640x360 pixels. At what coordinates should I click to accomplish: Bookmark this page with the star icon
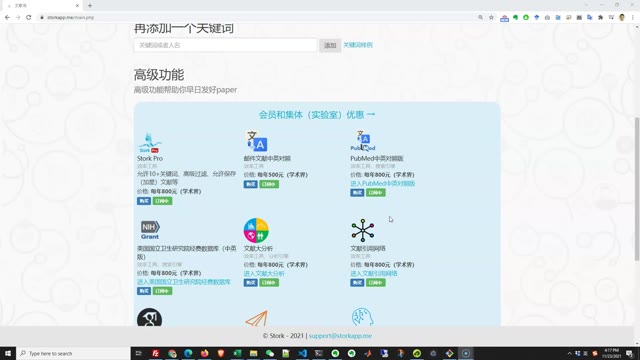491,18
